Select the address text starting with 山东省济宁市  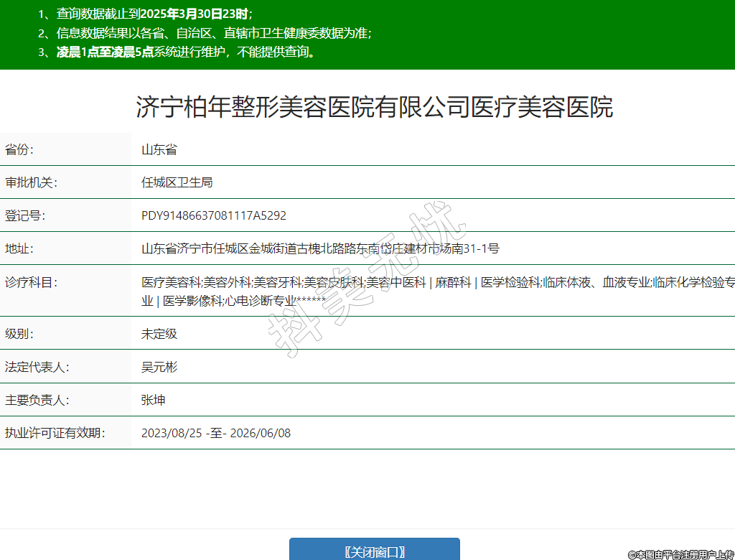(x=320, y=248)
